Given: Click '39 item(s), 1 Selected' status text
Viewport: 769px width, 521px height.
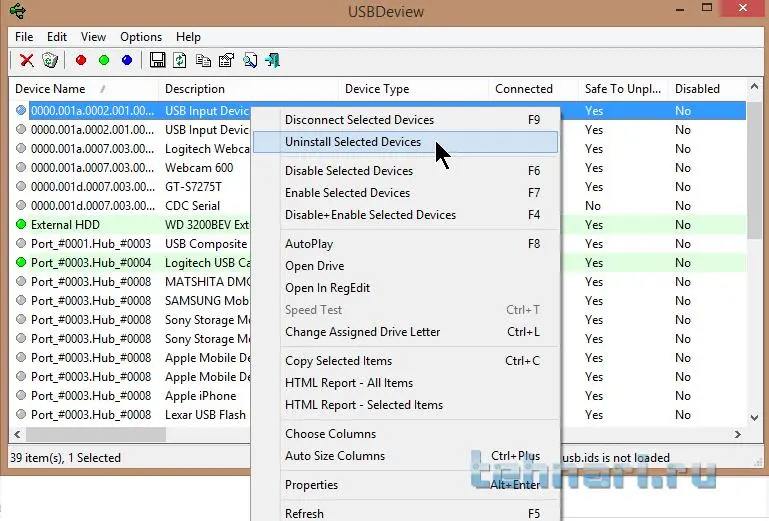Looking at the screenshot, I should (65, 458).
